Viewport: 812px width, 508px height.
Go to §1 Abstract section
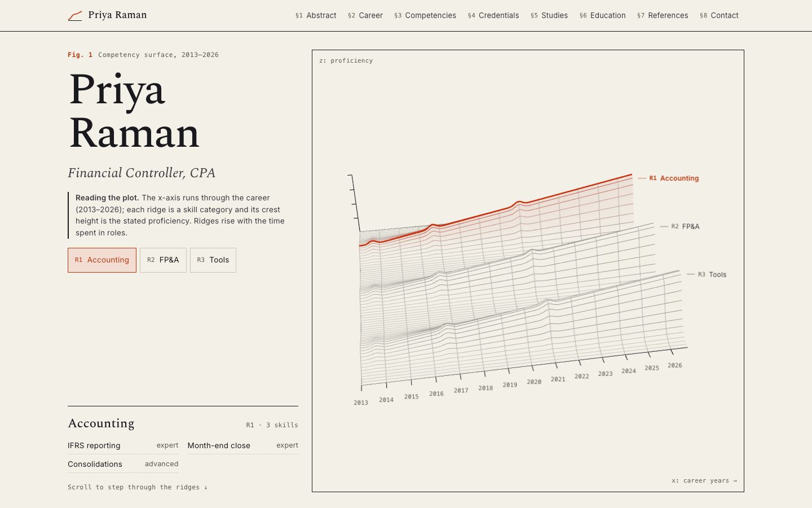tap(316, 15)
